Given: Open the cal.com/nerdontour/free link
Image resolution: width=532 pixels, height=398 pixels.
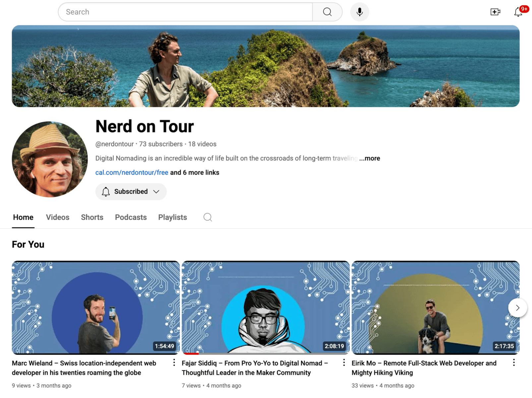Looking at the screenshot, I should pos(132,172).
